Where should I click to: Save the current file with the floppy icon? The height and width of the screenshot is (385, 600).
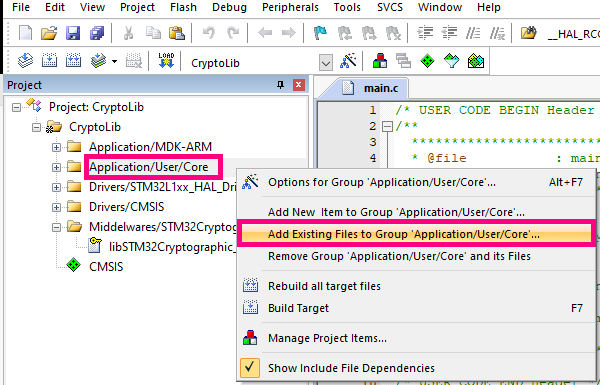pos(73,33)
